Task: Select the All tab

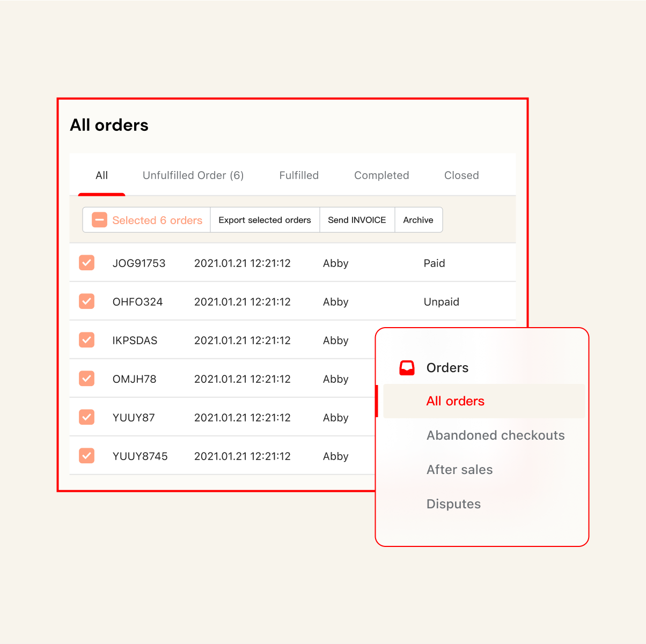Action: (x=102, y=175)
